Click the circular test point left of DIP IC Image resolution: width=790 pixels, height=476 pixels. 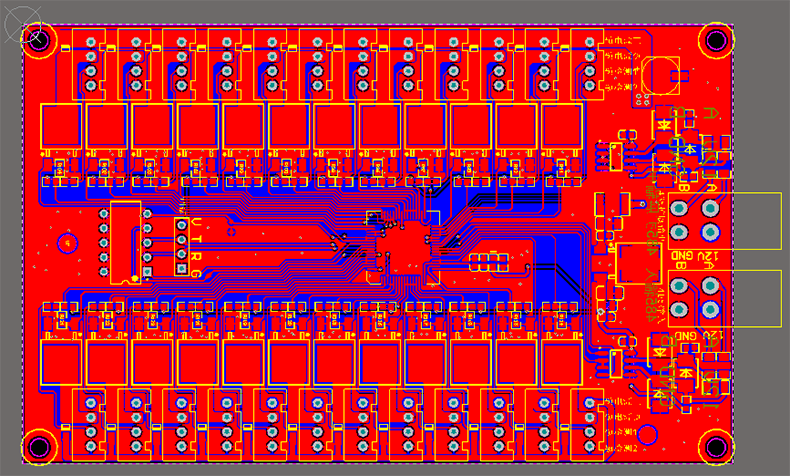coord(67,242)
